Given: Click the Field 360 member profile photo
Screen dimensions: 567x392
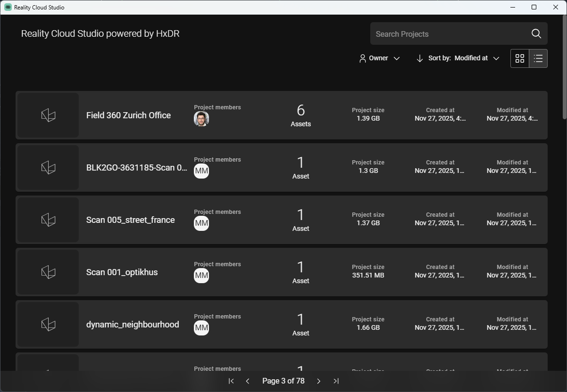Looking at the screenshot, I should 201,119.
